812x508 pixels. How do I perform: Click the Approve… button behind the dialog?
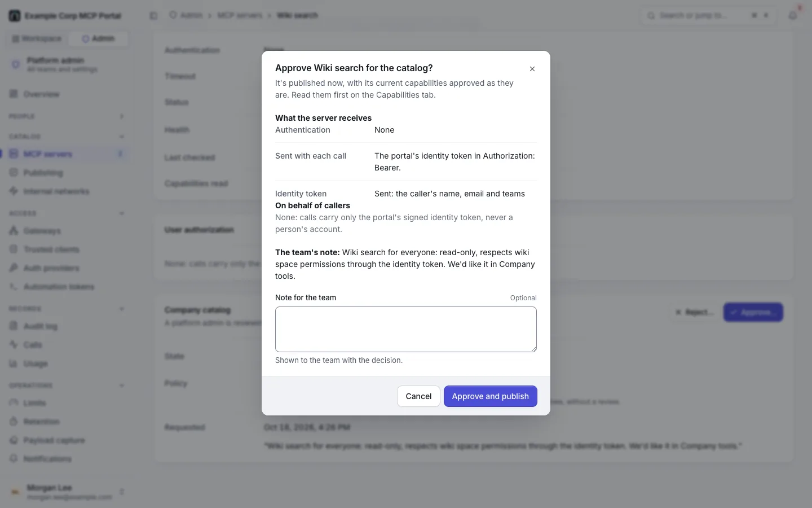(x=753, y=312)
